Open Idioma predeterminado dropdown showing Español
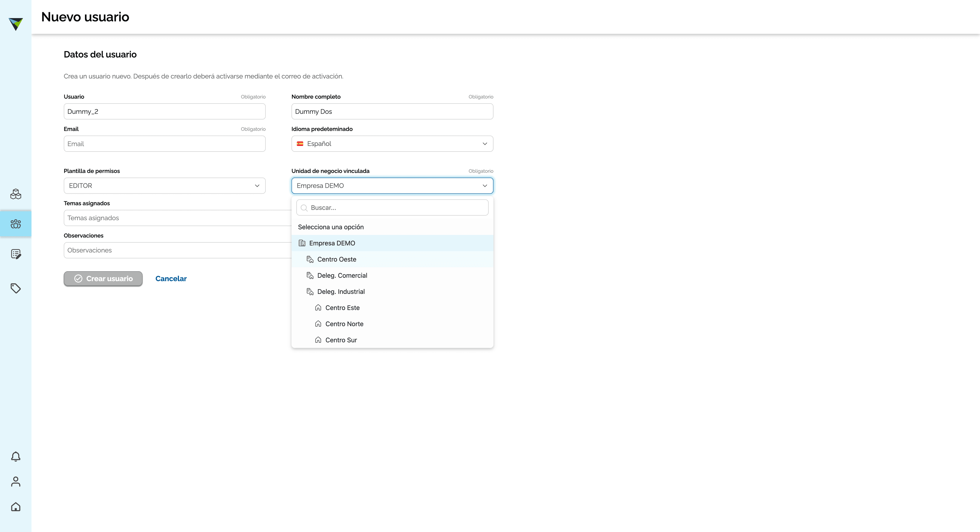The height and width of the screenshot is (532, 980). coord(392,144)
